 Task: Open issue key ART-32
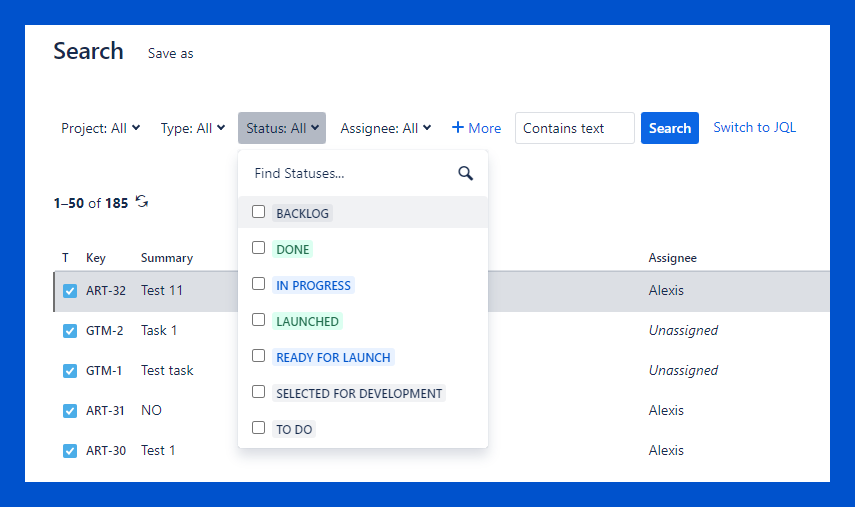[x=106, y=291]
